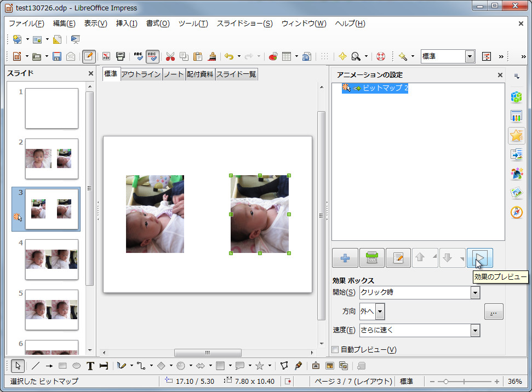Viewport: 532px width, 392px height.
Task: Select the Text tool in drawing toolbar
Action: point(90,366)
